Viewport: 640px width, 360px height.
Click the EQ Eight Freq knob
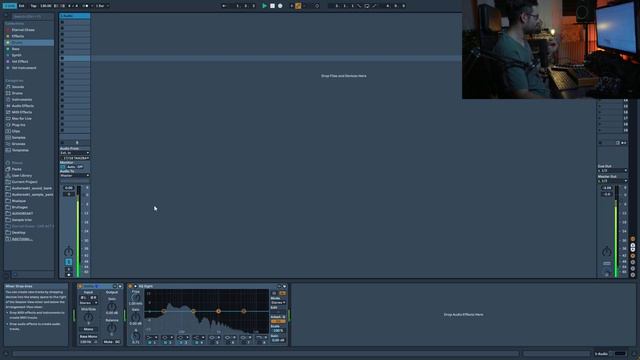point(136,298)
